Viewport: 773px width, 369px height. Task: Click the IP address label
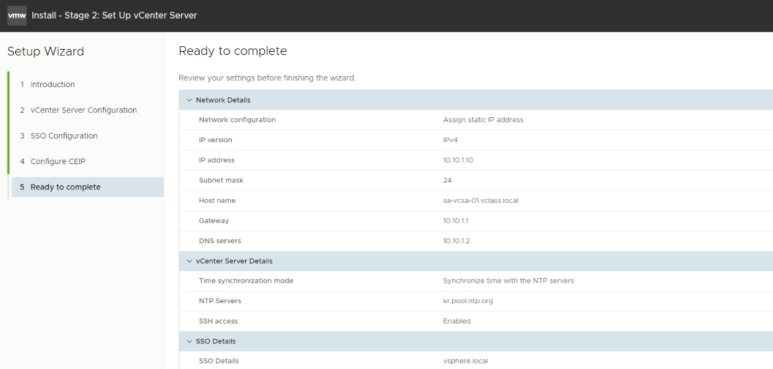coord(216,160)
